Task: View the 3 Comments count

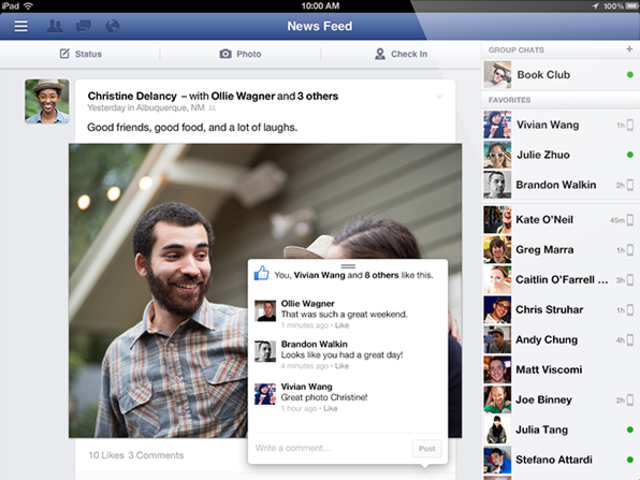Action: point(156,455)
